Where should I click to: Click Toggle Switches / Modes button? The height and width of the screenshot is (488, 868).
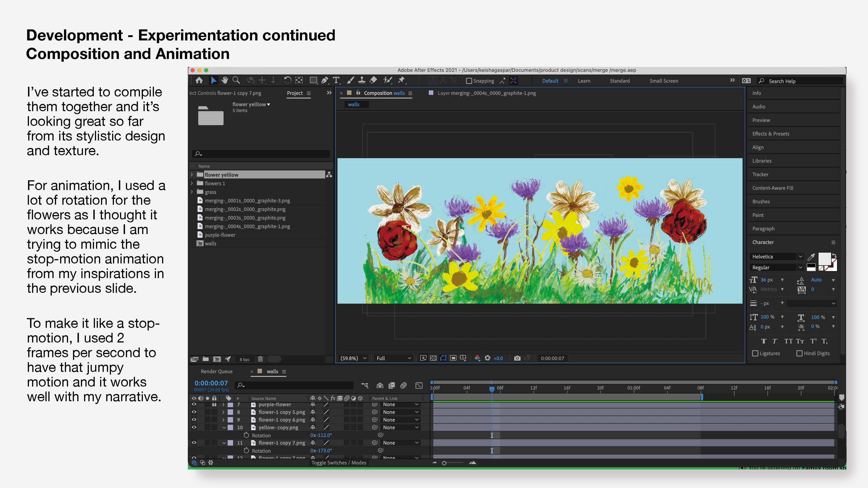pos(339,463)
